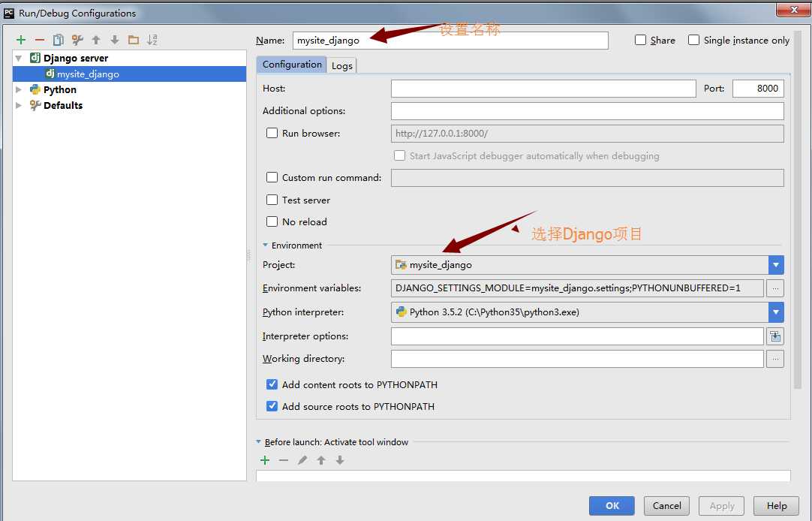The image size is (812, 521).
Task: Open the Python interpreter dropdown
Action: tap(776, 312)
